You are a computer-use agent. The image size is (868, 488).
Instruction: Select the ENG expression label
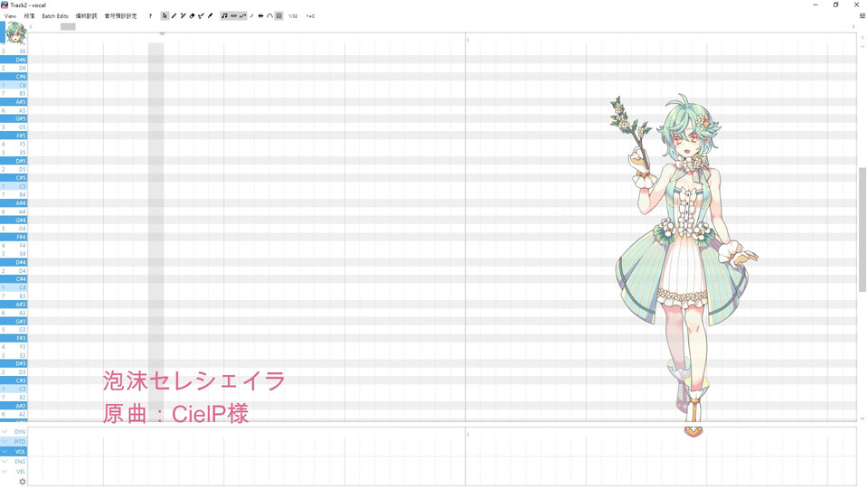[20, 462]
